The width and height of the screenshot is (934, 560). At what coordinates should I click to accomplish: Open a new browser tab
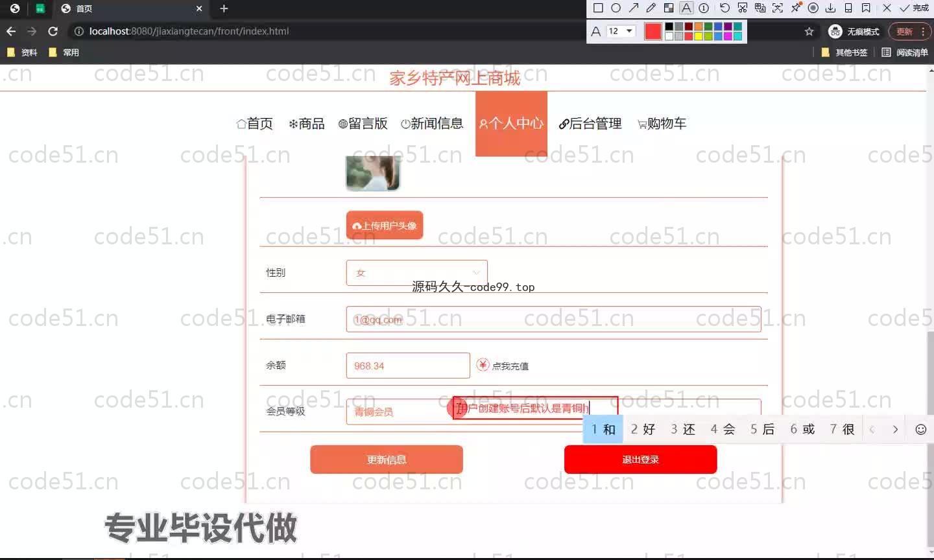pyautogui.click(x=224, y=8)
